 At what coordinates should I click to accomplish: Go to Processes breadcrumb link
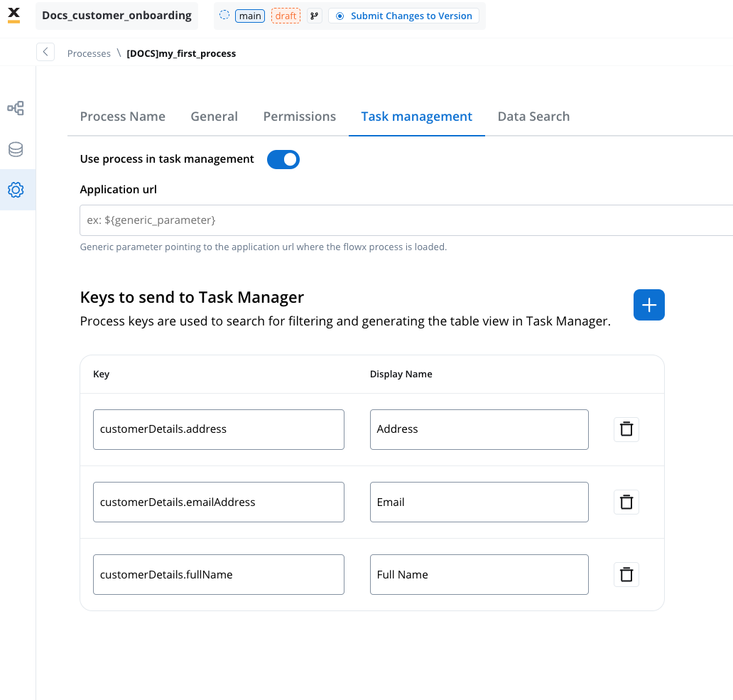[x=89, y=53]
